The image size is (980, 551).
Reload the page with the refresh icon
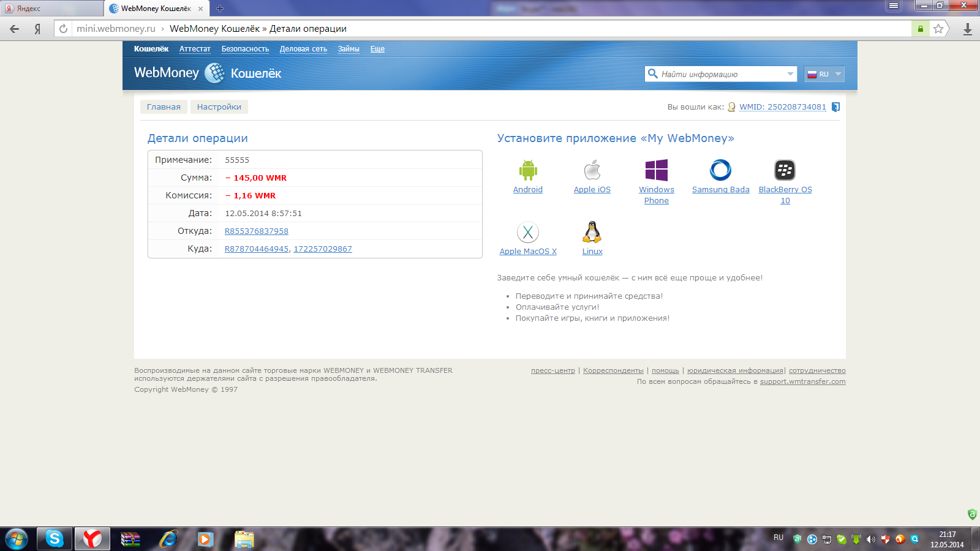(63, 29)
